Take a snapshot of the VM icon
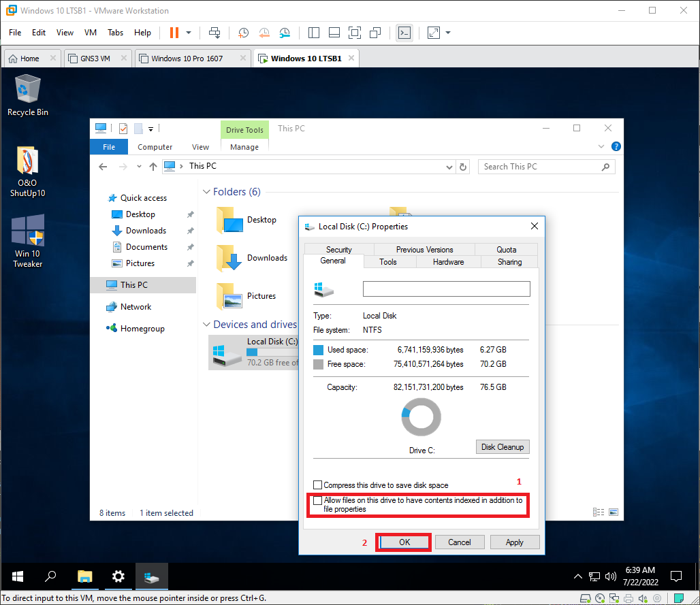 pyautogui.click(x=243, y=33)
